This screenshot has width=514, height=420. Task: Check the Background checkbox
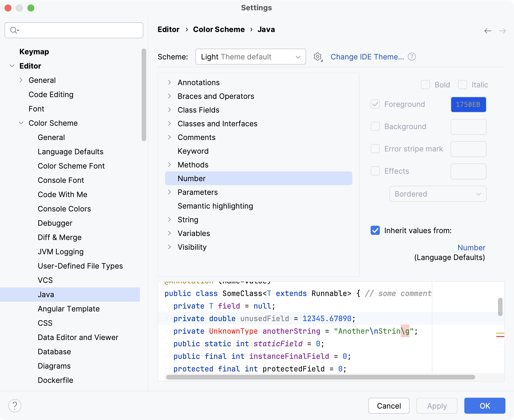[x=375, y=127]
